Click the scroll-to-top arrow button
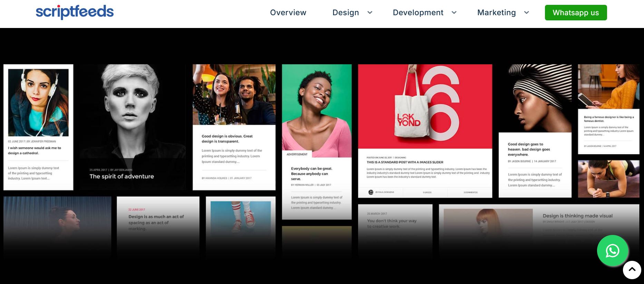 tap(632, 269)
